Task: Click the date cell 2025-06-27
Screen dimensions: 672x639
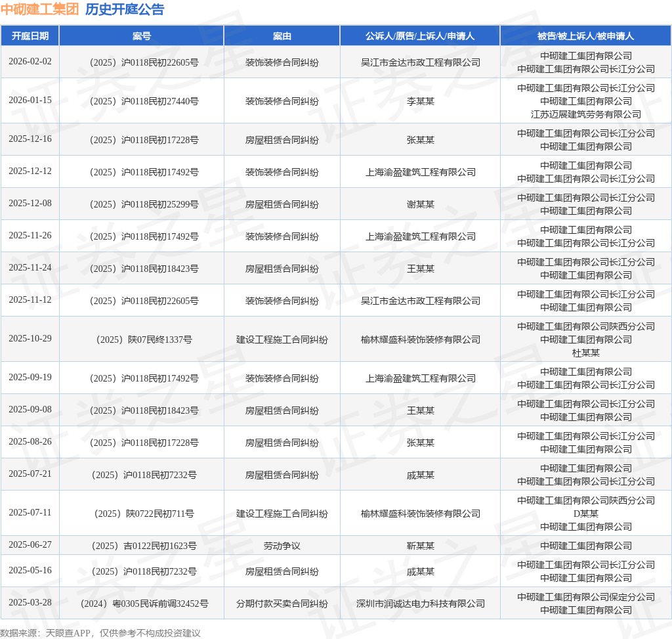Action: (30, 544)
